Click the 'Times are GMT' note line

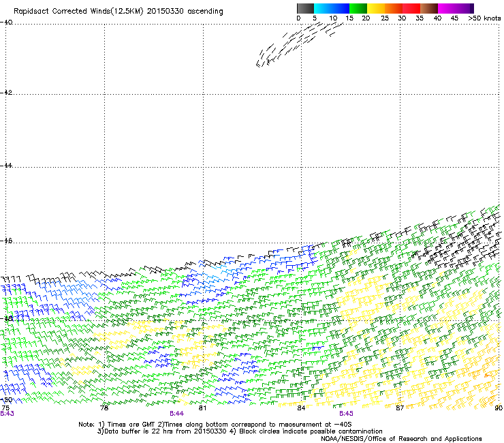[215, 425]
